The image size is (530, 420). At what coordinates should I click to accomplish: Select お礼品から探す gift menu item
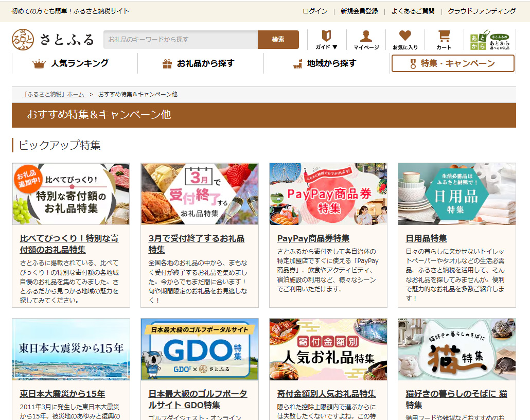199,63
